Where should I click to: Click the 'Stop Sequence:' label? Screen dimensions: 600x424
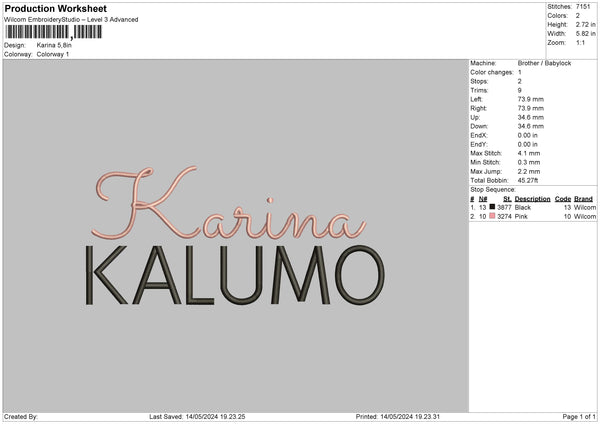click(x=493, y=189)
